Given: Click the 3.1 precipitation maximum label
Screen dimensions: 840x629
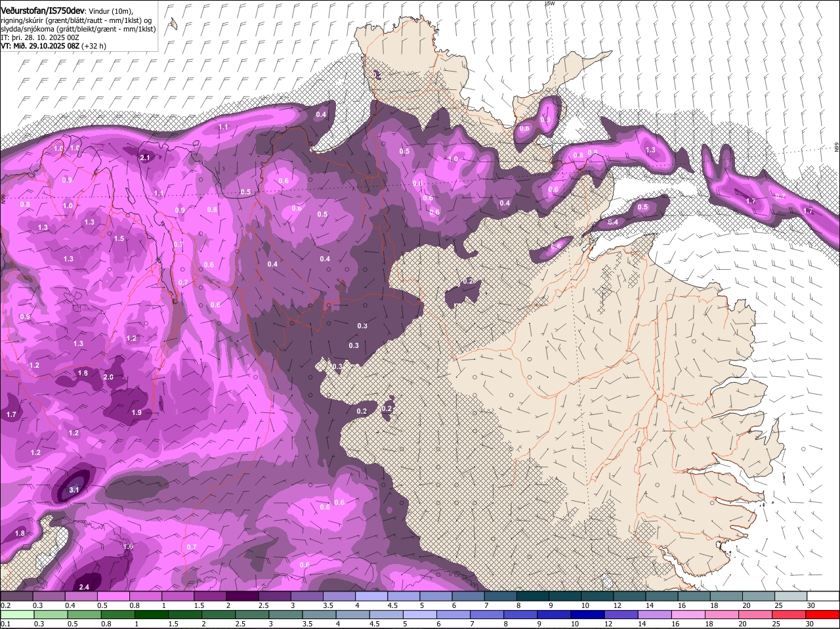Looking at the screenshot, I should [74, 490].
